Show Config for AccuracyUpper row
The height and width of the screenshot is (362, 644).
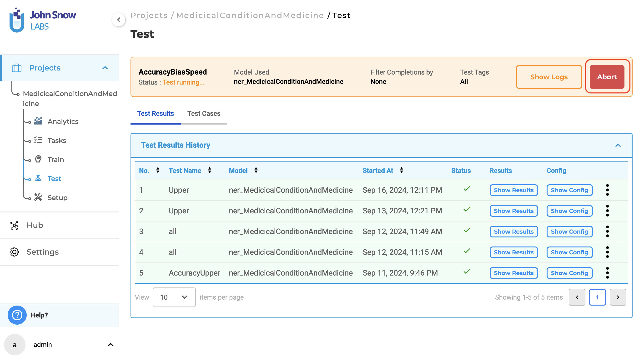(x=569, y=273)
